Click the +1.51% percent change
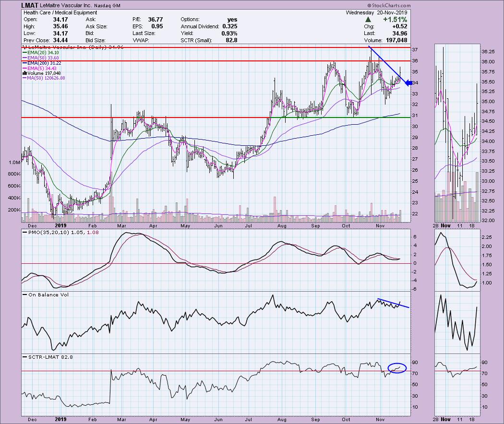Screen dimensions: 504x424 coord(395,20)
